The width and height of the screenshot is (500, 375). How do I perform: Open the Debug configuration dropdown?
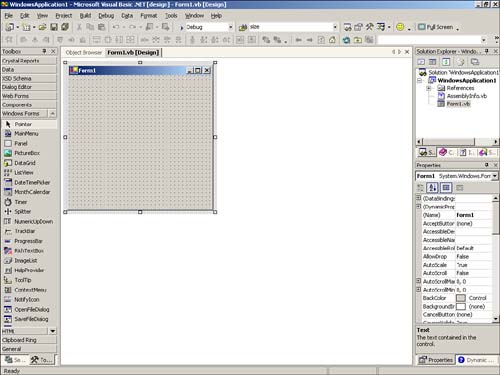(x=230, y=27)
